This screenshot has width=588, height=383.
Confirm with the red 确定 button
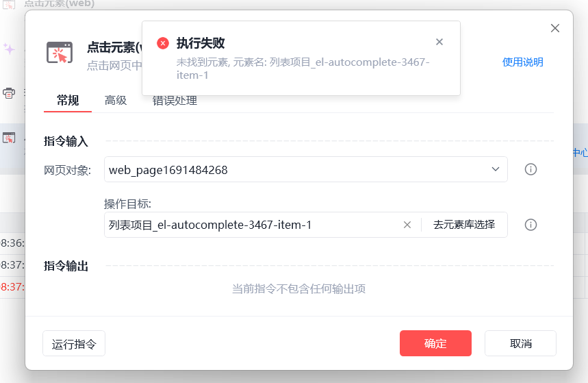click(x=435, y=343)
